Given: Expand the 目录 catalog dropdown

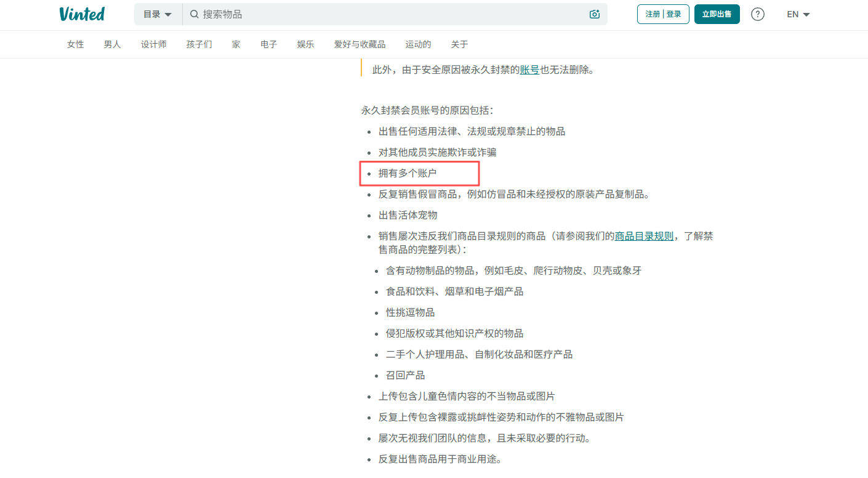Looking at the screenshot, I should tap(158, 14).
